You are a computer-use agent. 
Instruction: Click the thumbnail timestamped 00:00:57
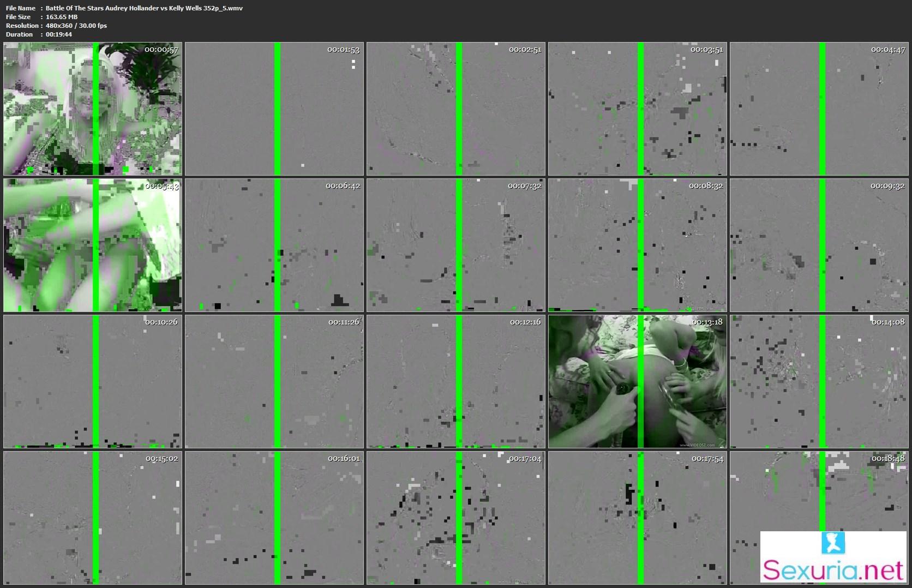(93, 109)
